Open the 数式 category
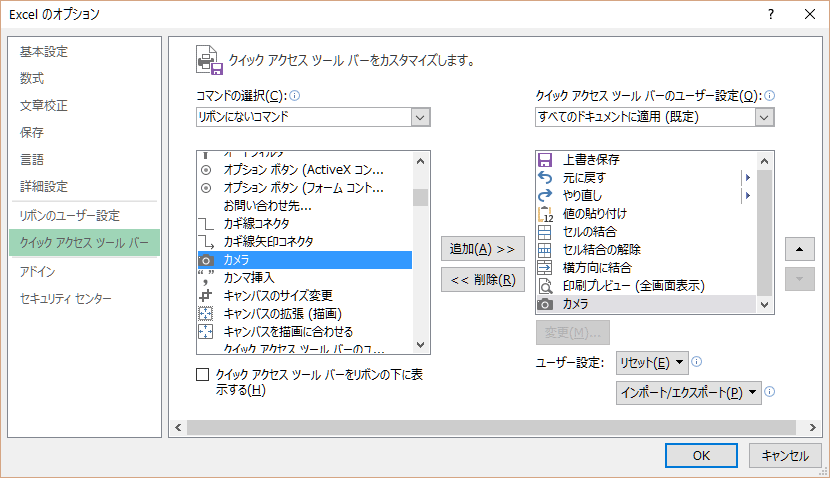 32,78
